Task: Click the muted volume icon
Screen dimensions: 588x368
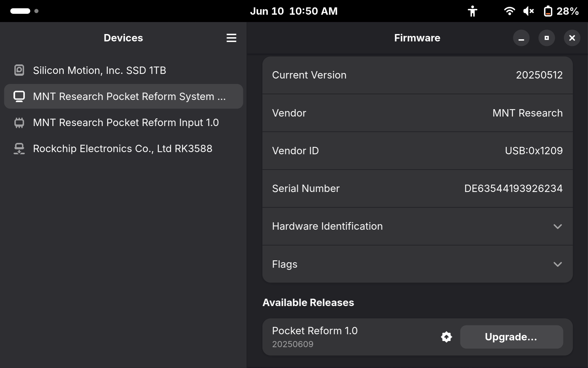Action: click(x=529, y=11)
